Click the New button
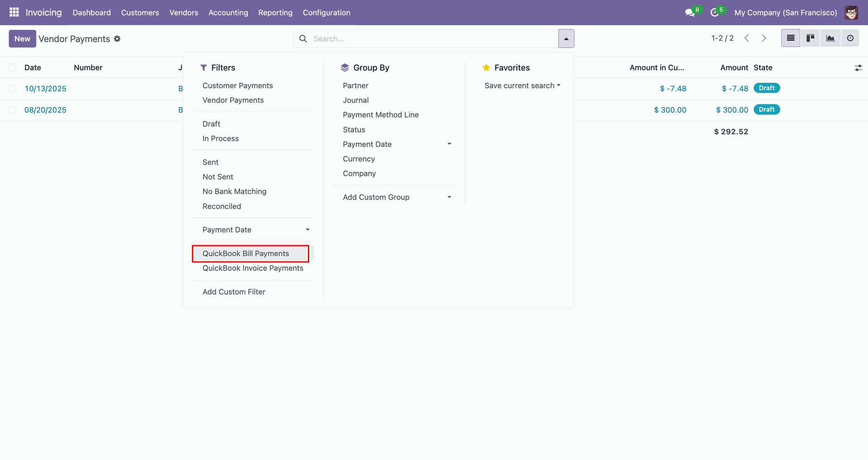 (22, 39)
